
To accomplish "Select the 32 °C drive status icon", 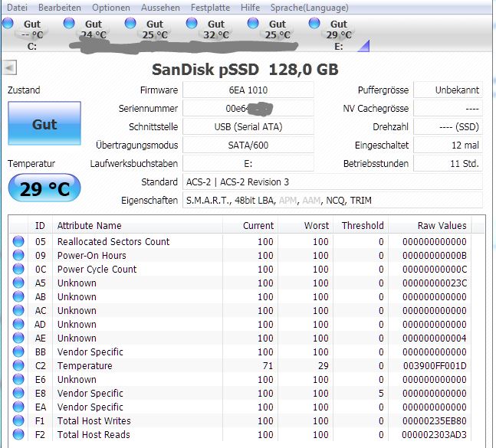I will tap(192, 23).
